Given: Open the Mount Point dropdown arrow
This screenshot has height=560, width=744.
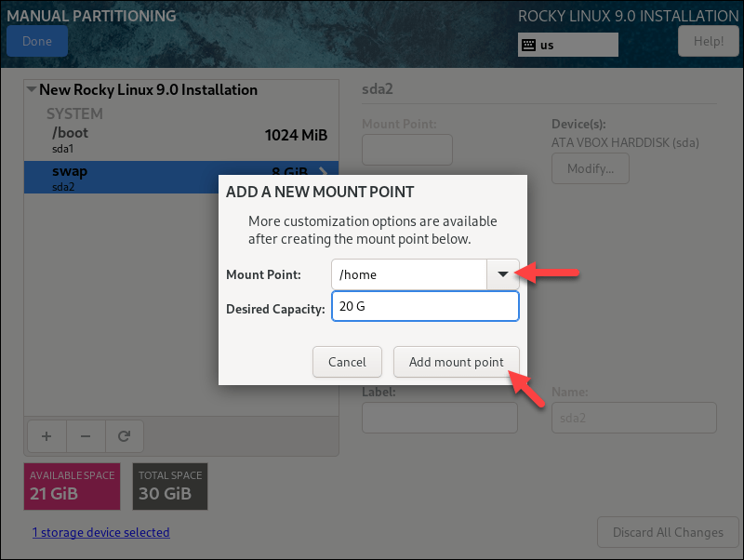Looking at the screenshot, I should point(502,273).
